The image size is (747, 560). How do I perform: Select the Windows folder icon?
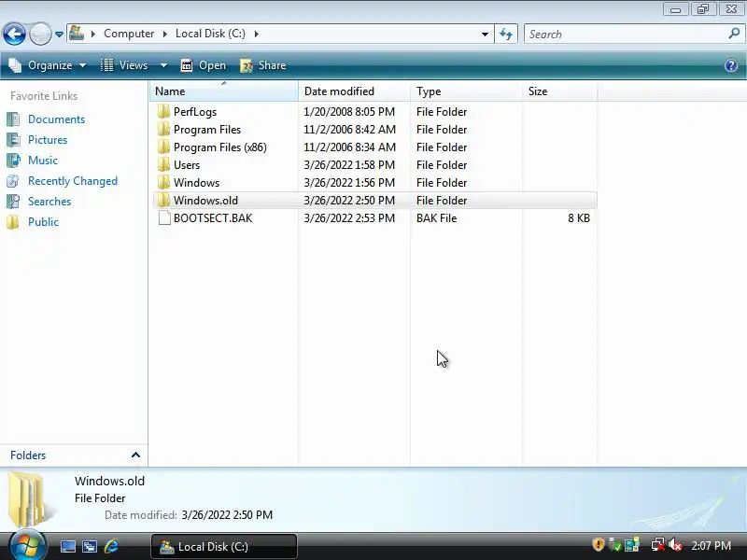click(163, 182)
